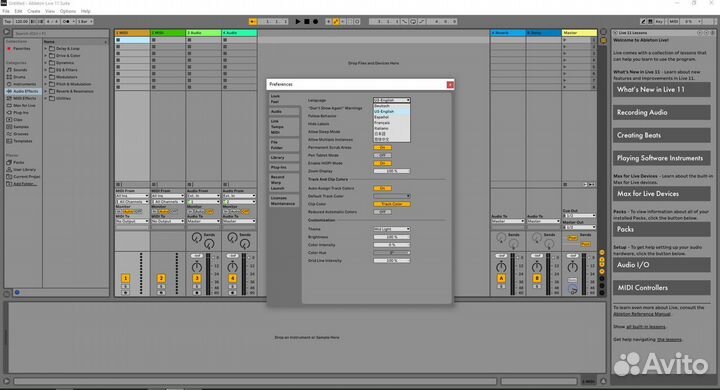The width and height of the screenshot is (720, 390).
Task: Open the View menu
Action: point(50,11)
